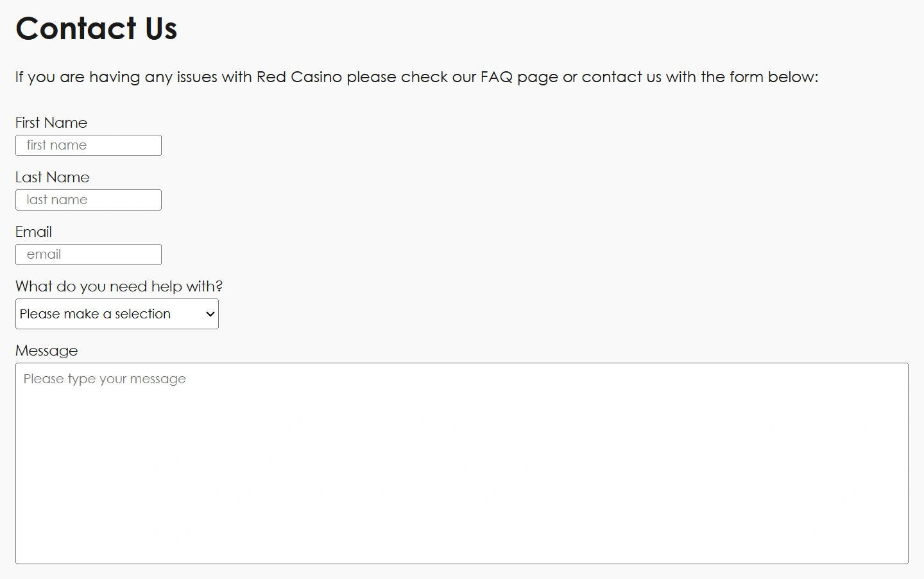The width and height of the screenshot is (924, 579).
Task: Click the first name input field
Action: pos(88,145)
